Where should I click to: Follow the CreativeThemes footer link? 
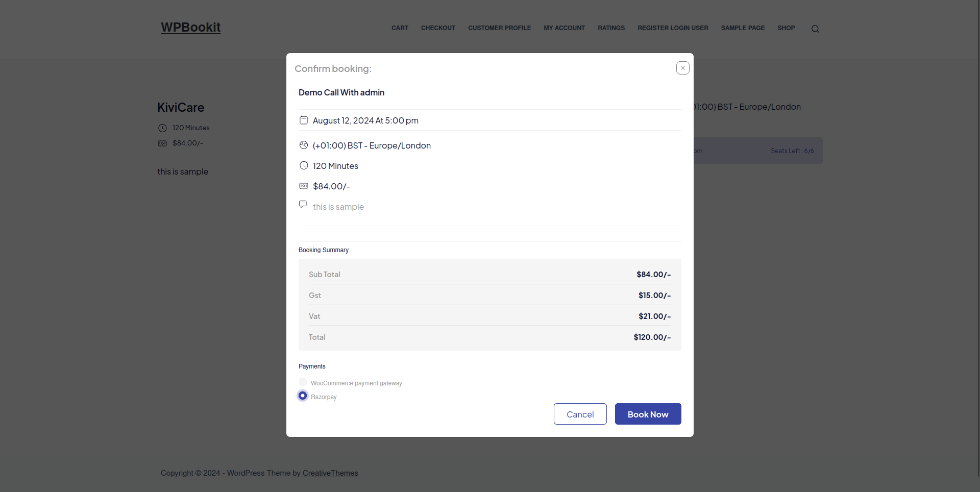click(330, 473)
